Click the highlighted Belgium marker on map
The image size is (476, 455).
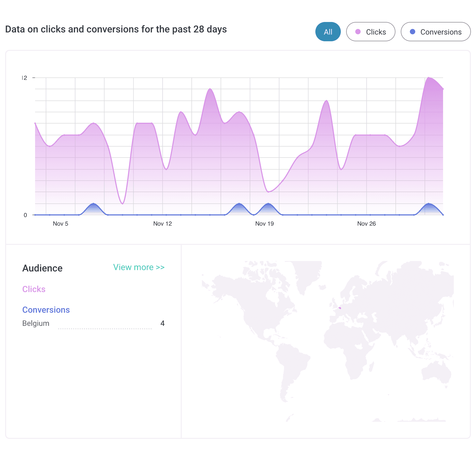point(340,308)
